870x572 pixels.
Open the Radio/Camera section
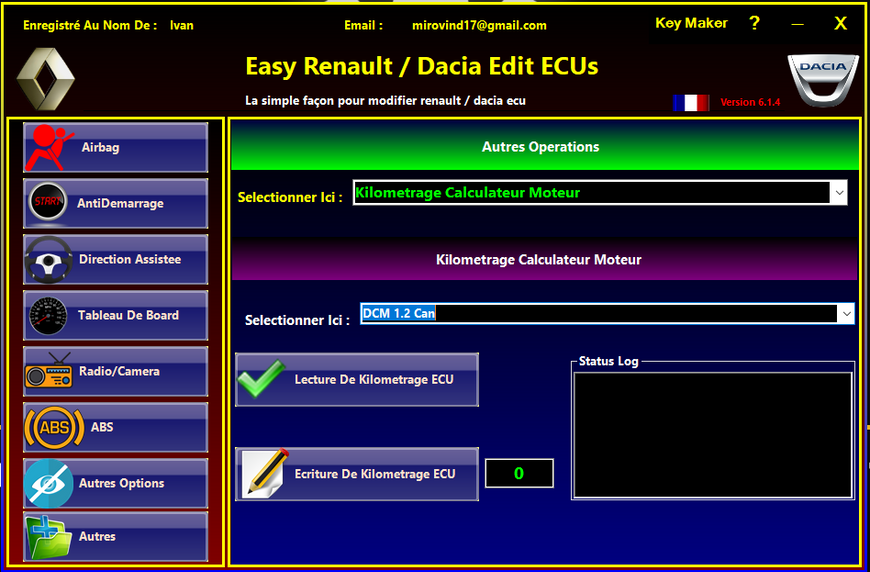pyautogui.click(x=115, y=371)
